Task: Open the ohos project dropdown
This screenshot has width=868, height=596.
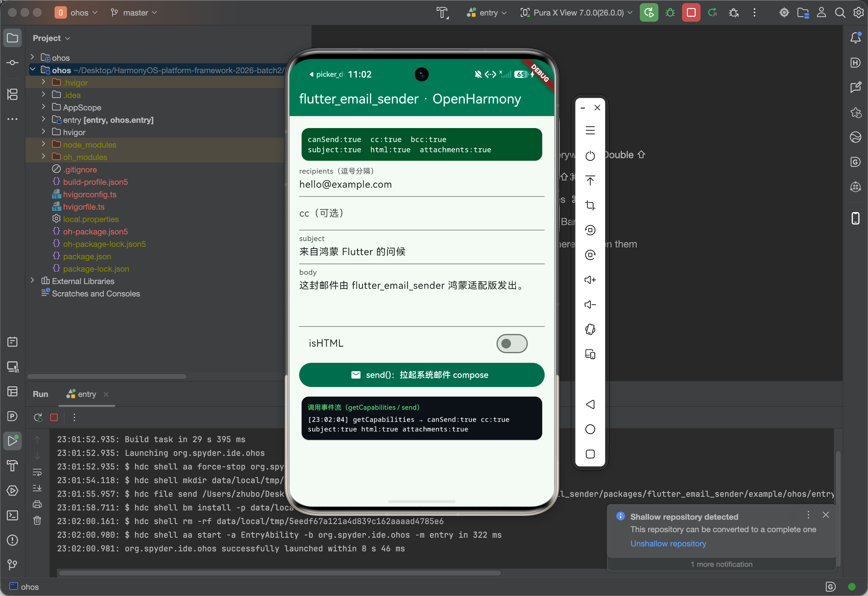Action: point(77,13)
